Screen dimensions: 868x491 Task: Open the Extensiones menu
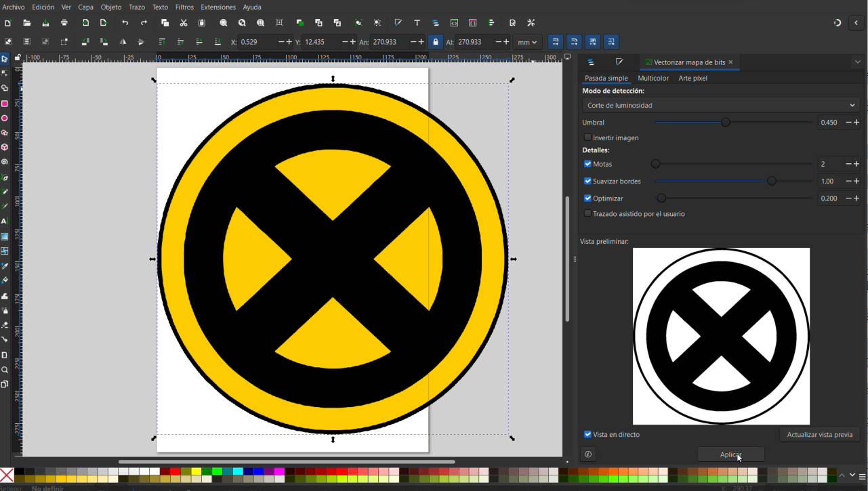(x=218, y=7)
